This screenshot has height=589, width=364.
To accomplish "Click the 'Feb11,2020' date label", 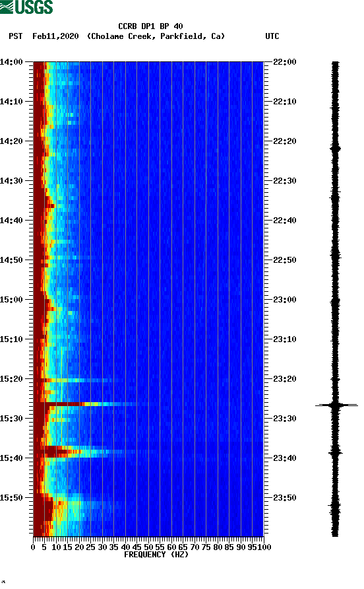I will [x=55, y=36].
